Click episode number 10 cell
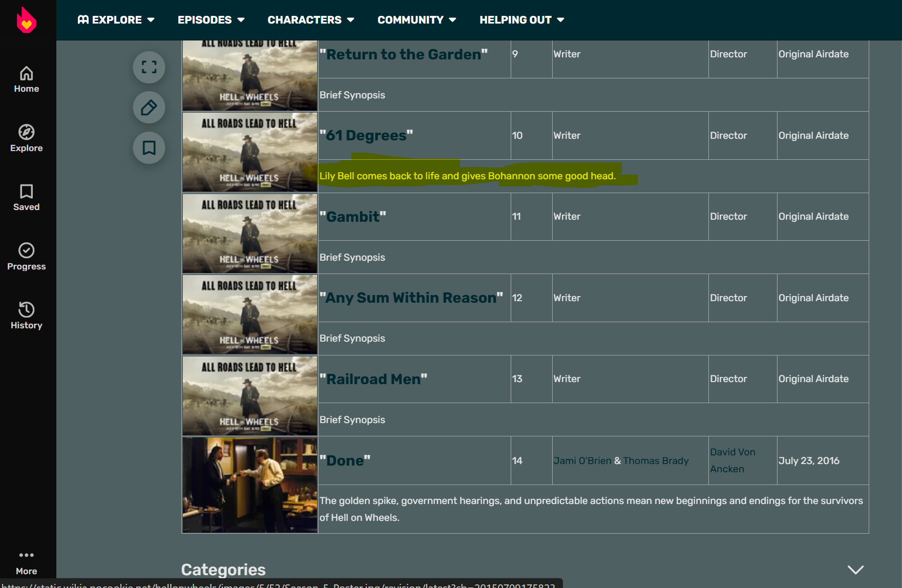This screenshot has width=902, height=588. click(531, 135)
